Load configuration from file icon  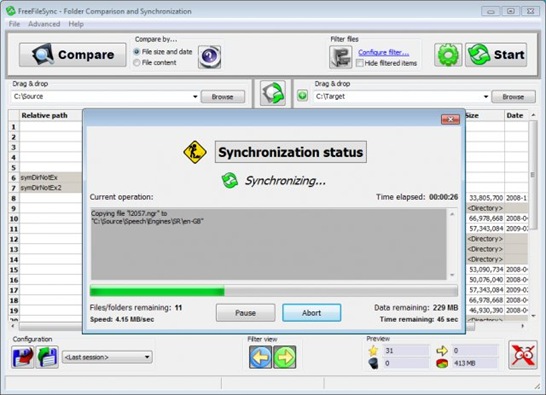pos(47,357)
